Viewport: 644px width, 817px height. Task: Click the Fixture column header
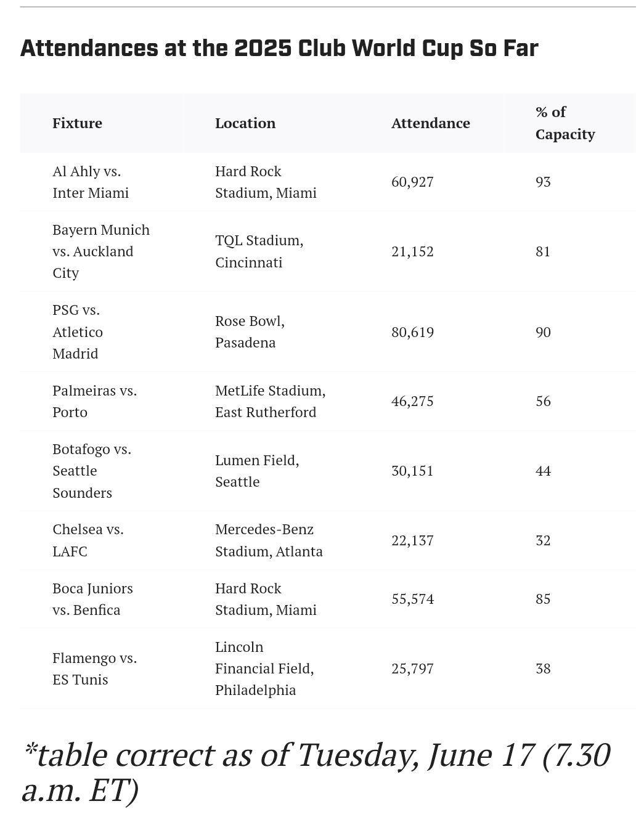click(x=77, y=123)
